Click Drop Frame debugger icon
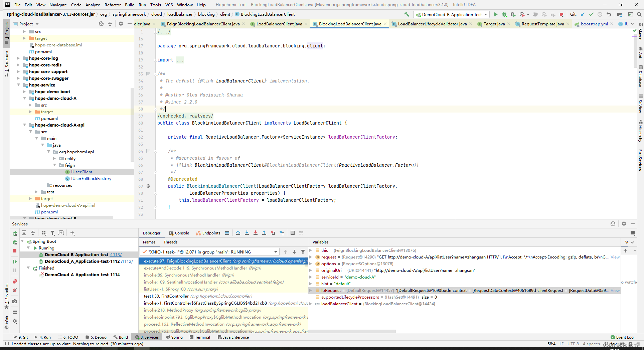 point(273,233)
